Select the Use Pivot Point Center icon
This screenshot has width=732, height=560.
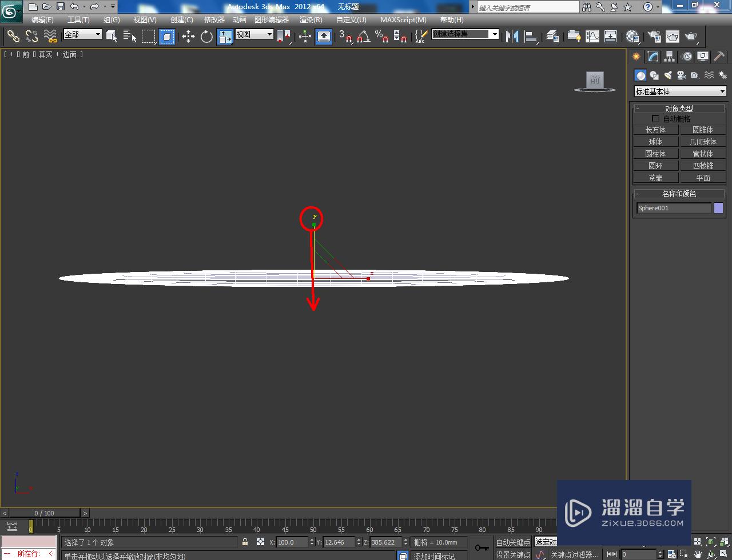tap(284, 37)
